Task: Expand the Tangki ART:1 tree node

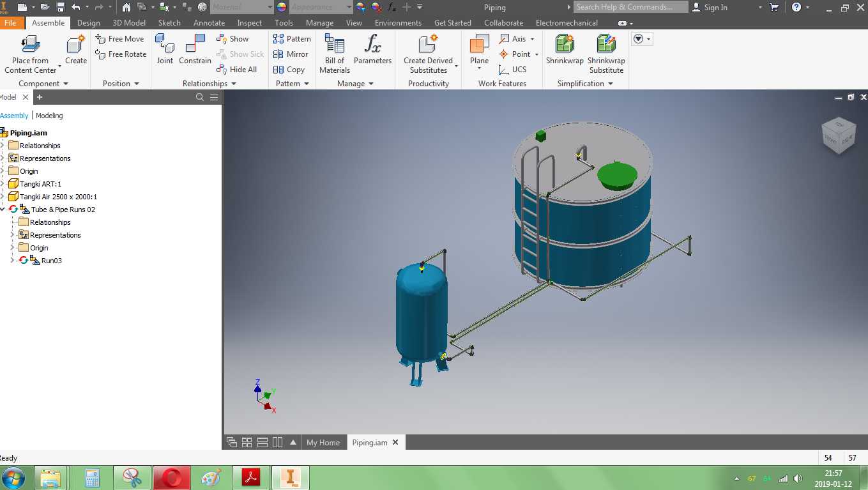Action: (x=3, y=184)
